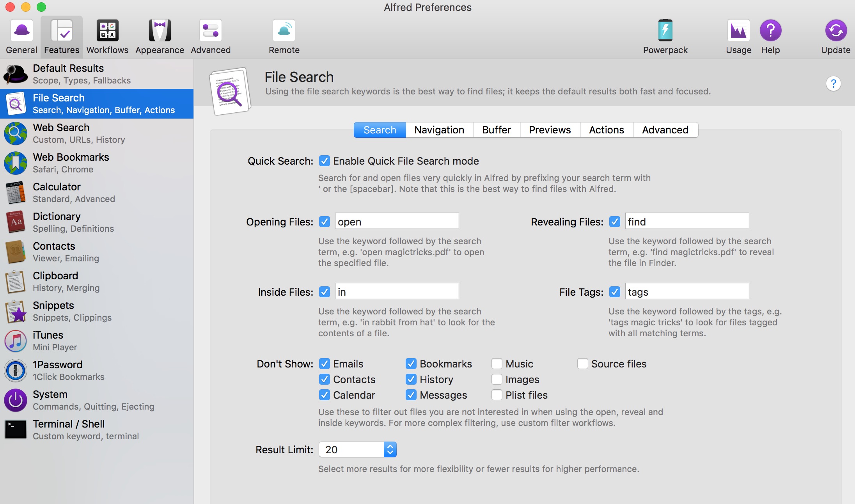
Task: Select Contacts in the sidebar
Action: tap(97, 252)
